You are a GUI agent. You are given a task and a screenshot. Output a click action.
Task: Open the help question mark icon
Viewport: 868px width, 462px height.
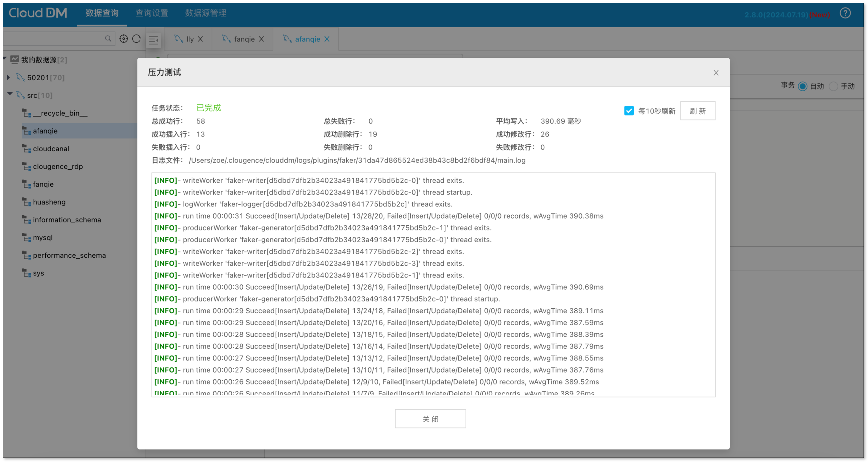(845, 13)
